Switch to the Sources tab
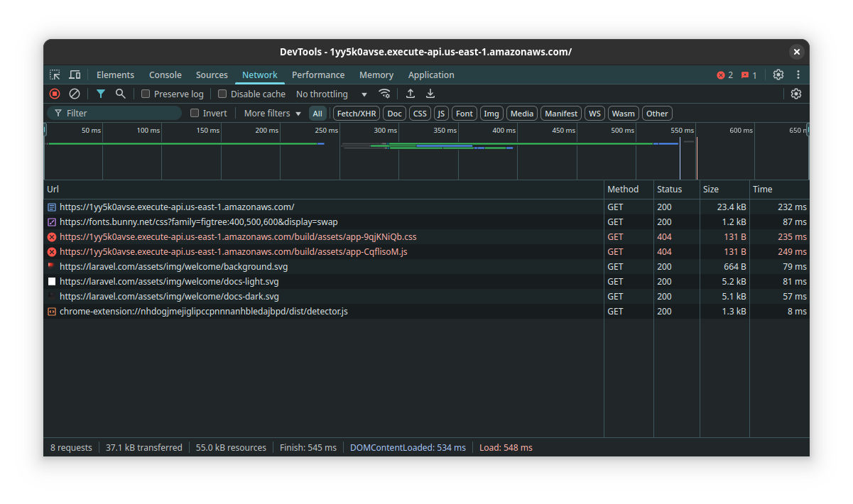 pyautogui.click(x=212, y=75)
